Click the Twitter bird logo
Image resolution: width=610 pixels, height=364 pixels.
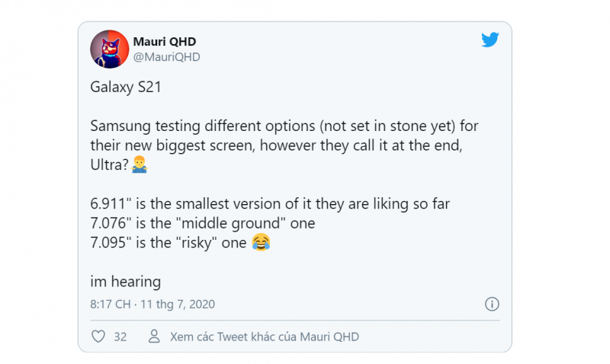pos(490,40)
